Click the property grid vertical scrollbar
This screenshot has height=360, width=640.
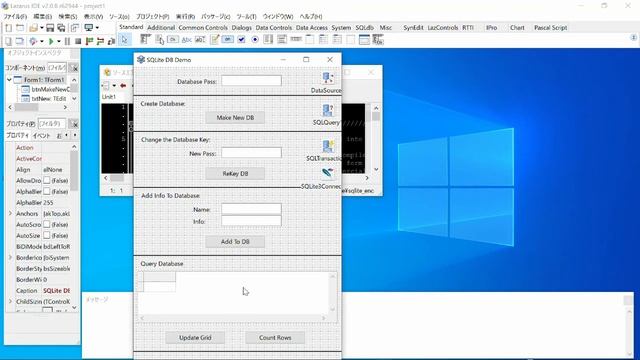click(x=74, y=227)
